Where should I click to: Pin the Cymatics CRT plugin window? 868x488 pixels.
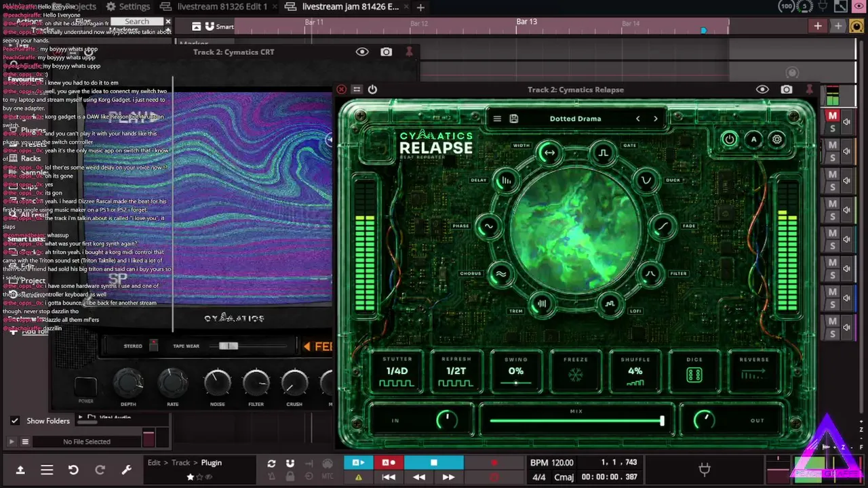[409, 52]
